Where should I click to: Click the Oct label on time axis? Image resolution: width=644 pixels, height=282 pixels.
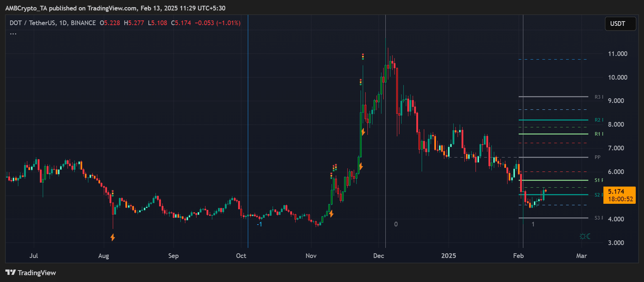tap(241, 256)
